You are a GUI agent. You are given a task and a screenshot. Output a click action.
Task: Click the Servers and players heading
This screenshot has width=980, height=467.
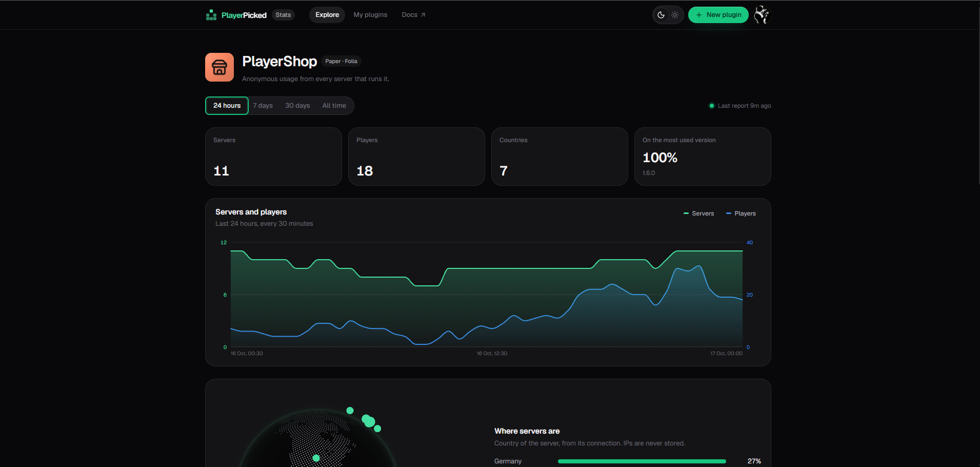(251, 212)
